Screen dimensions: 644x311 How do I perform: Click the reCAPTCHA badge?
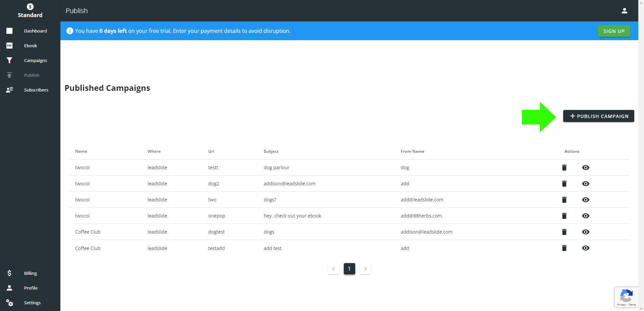626,297
